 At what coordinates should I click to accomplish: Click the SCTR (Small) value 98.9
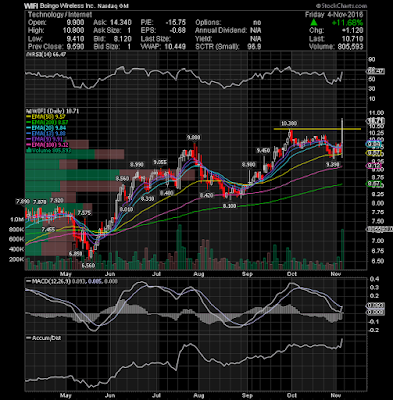254,47
